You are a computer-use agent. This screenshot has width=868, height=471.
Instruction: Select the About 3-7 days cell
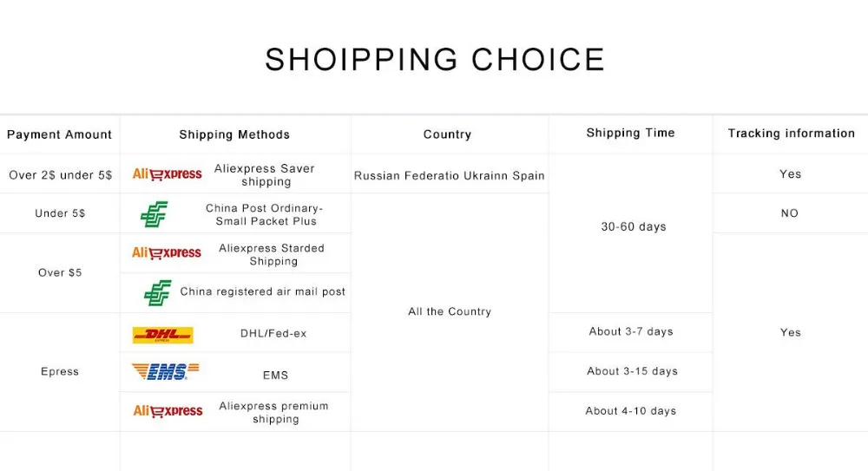click(x=630, y=331)
